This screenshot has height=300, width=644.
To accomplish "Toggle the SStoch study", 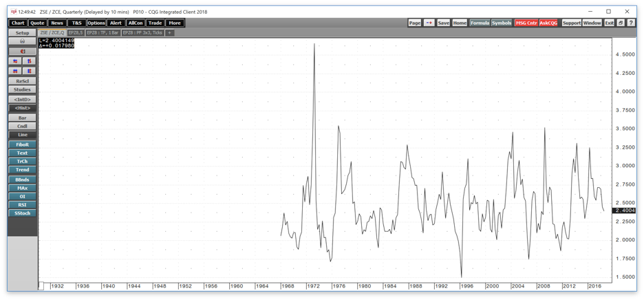I will [x=22, y=213].
